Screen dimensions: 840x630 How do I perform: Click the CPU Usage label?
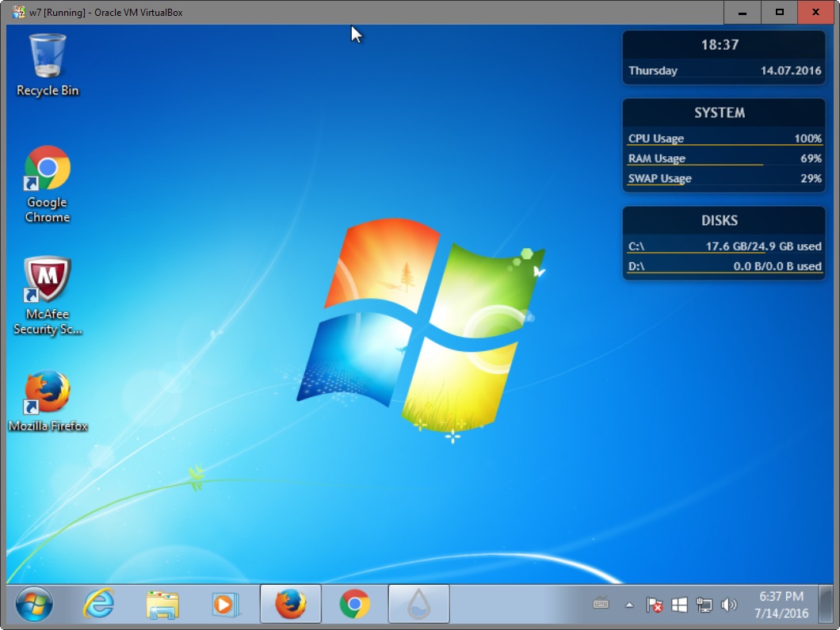pos(655,138)
